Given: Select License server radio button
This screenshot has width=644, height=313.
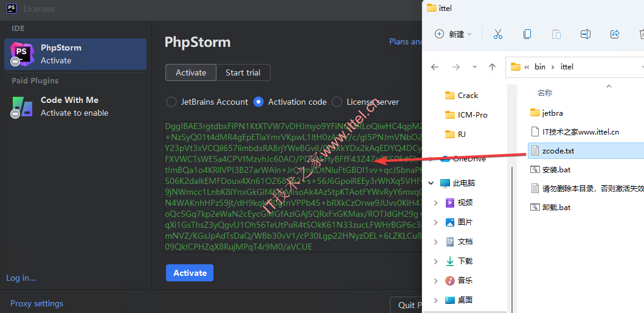Looking at the screenshot, I should tap(337, 102).
